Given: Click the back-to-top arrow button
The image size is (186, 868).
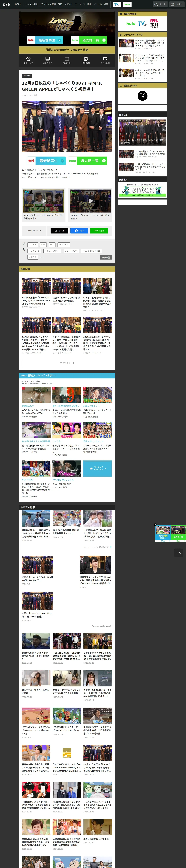Looking at the screenshot, I should tap(179, 553).
